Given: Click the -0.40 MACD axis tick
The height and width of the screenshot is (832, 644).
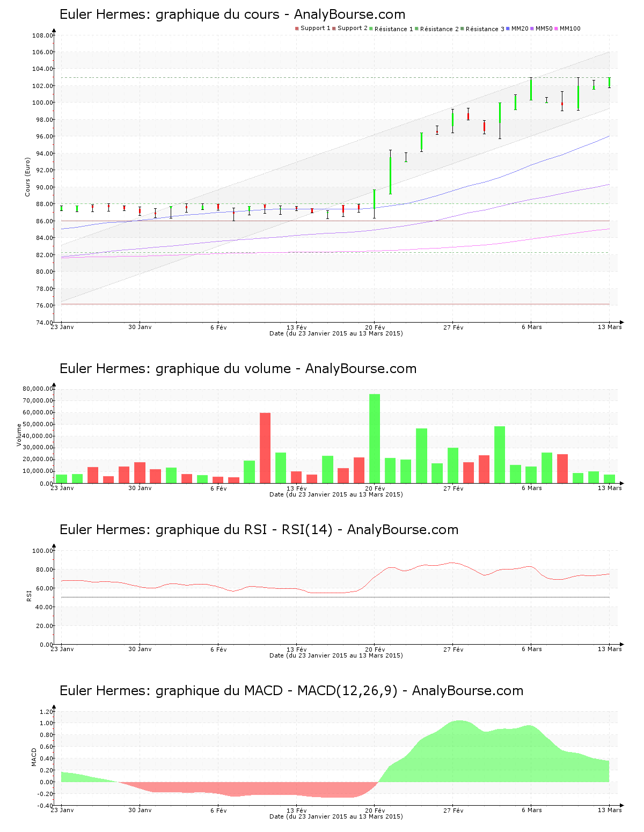Looking at the screenshot, I should tap(45, 805).
